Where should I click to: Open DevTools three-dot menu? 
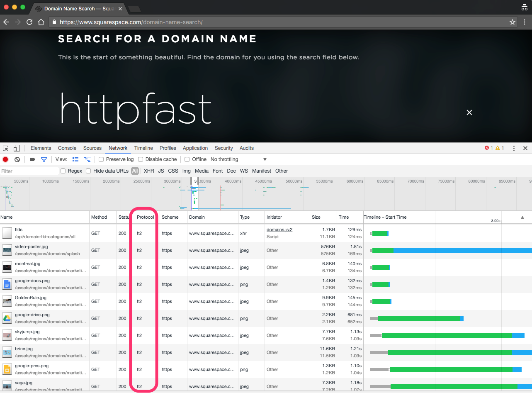tap(514, 148)
